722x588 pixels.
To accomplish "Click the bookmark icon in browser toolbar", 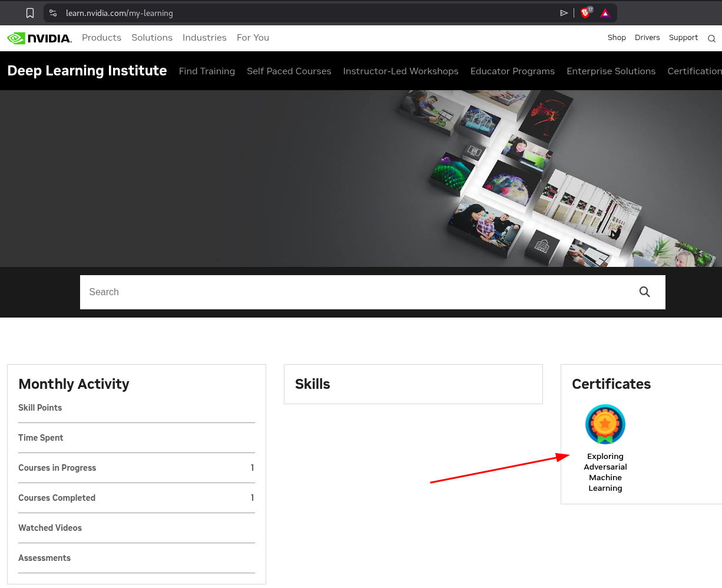I will (x=30, y=13).
